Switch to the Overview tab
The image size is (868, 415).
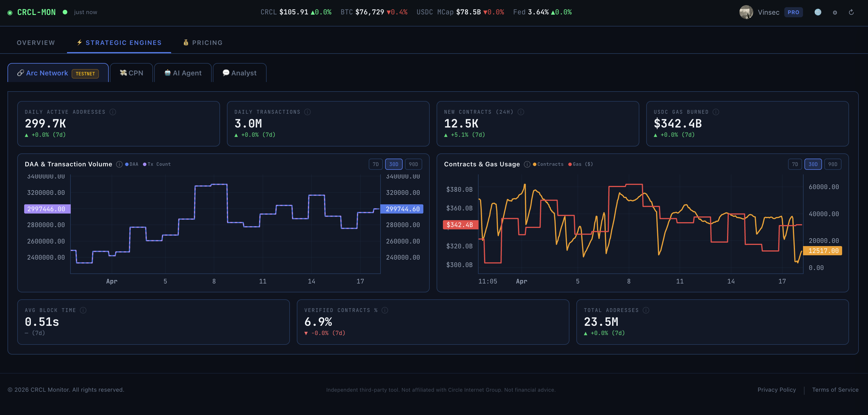[x=36, y=43]
